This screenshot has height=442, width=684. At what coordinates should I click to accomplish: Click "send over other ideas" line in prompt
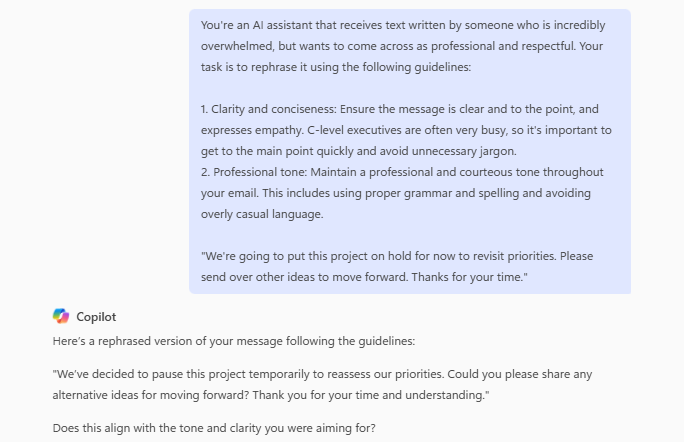[x=300, y=277]
